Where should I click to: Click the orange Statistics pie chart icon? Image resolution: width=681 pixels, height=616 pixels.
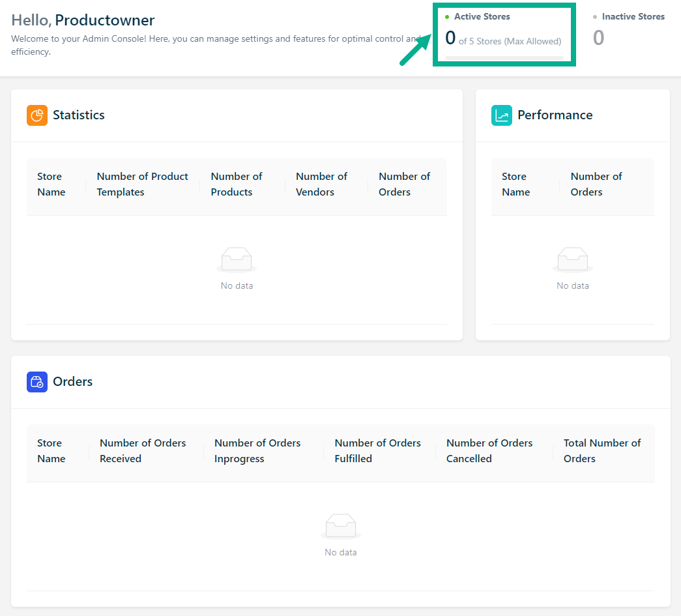tap(37, 115)
